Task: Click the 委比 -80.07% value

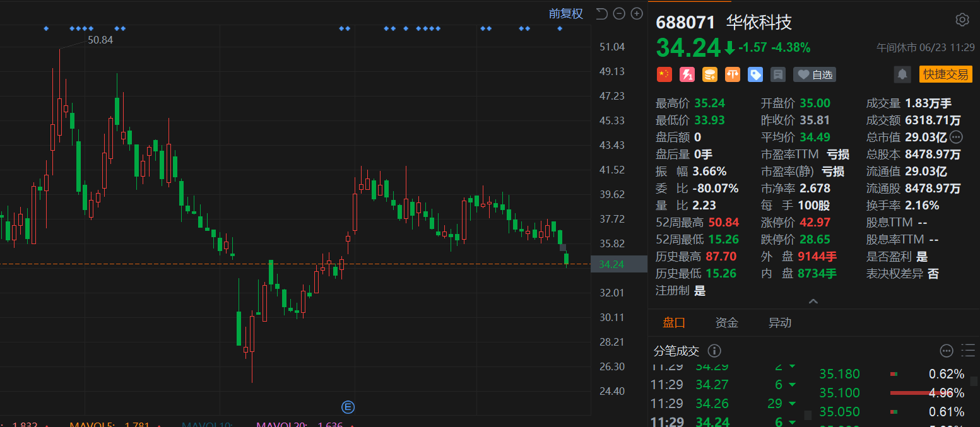Action: [x=715, y=189]
